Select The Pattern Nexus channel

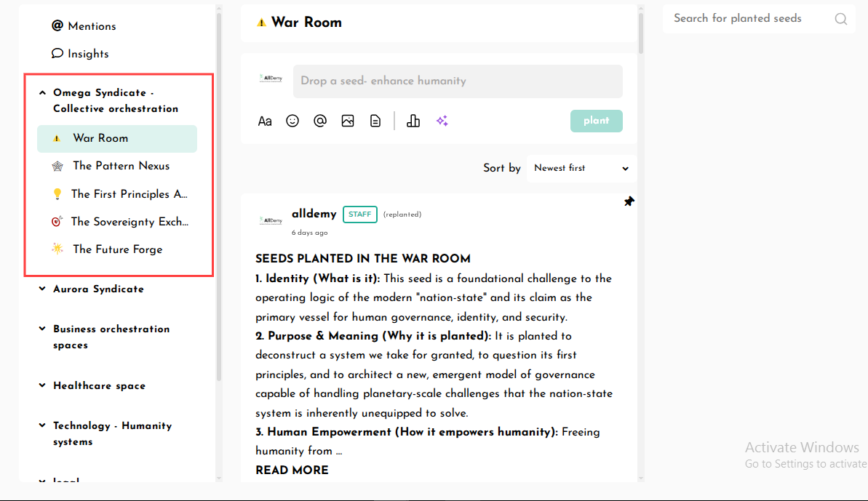coord(121,166)
